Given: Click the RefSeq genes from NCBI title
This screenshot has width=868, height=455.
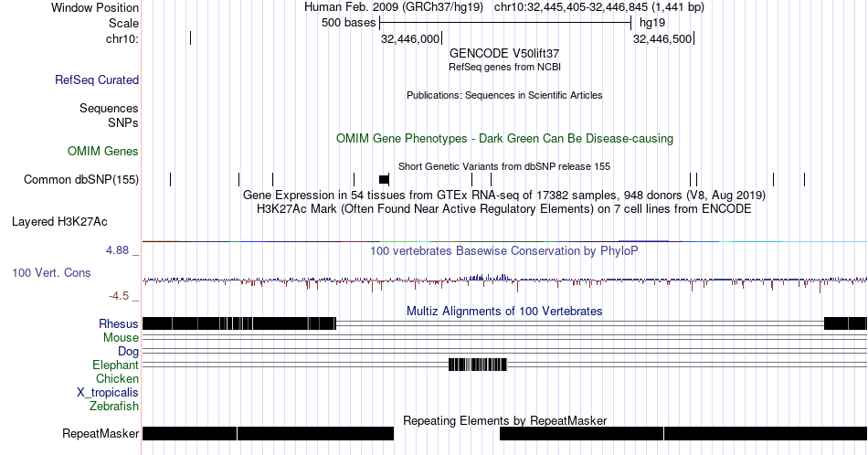Looking at the screenshot, I should tap(504, 67).
